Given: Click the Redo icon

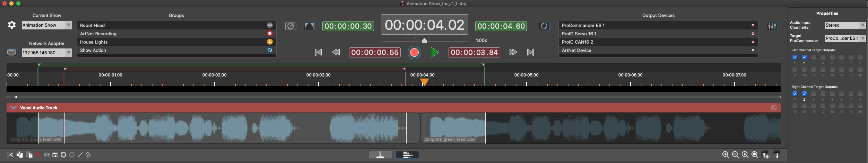Looking at the screenshot, I should pos(72,155).
